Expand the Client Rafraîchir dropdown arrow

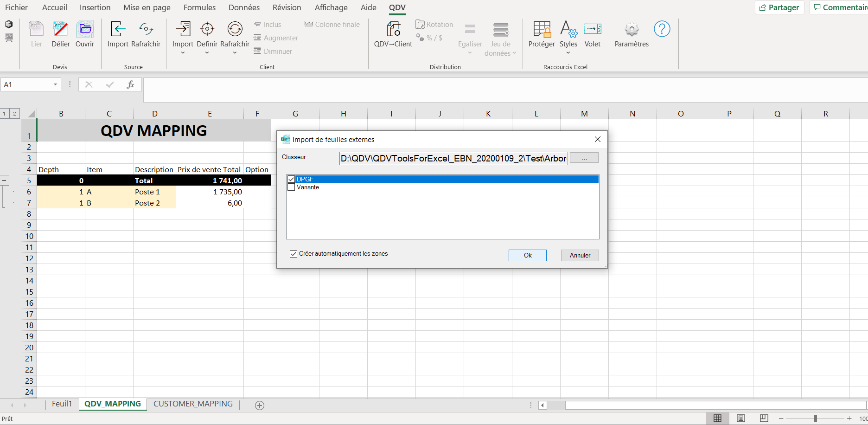click(235, 52)
